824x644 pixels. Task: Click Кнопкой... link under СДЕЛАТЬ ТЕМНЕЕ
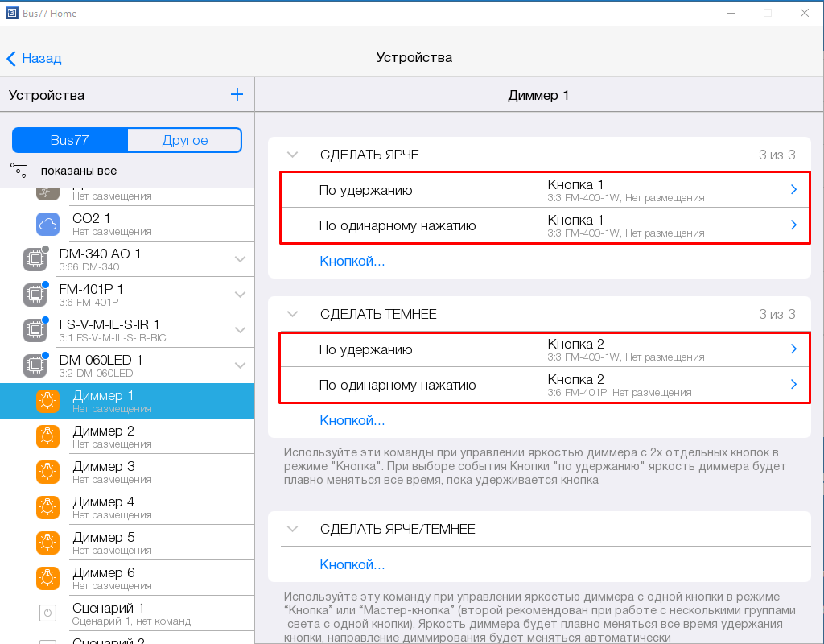click(x=352, y=420)
